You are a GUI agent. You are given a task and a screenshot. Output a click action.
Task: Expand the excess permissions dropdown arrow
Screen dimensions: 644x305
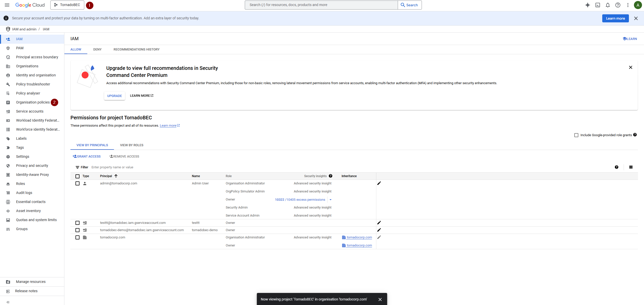coord(331,200)
